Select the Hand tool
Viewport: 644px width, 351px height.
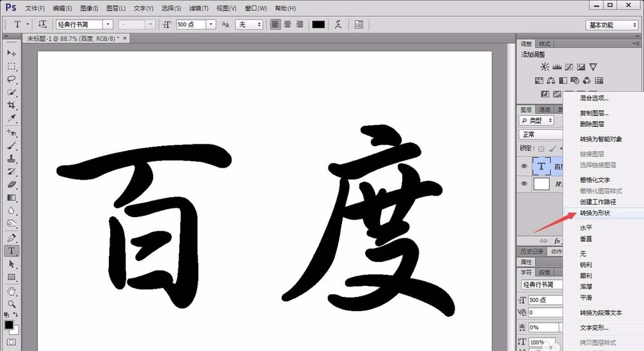click(12, 291)
